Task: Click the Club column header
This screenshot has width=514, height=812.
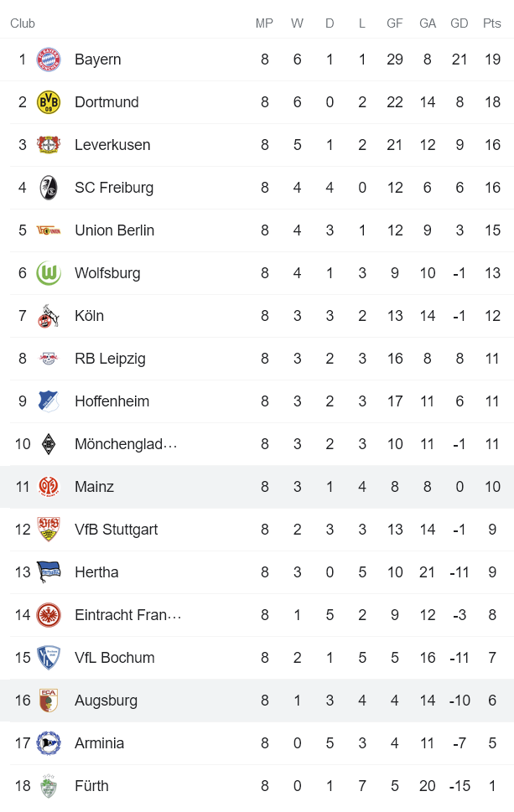Action: coord(23,23)
